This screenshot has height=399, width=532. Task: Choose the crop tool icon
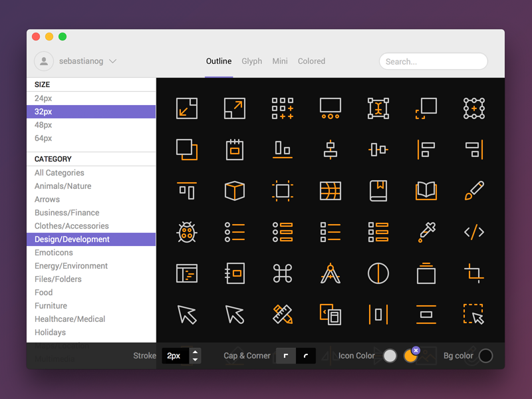point(474,273)
